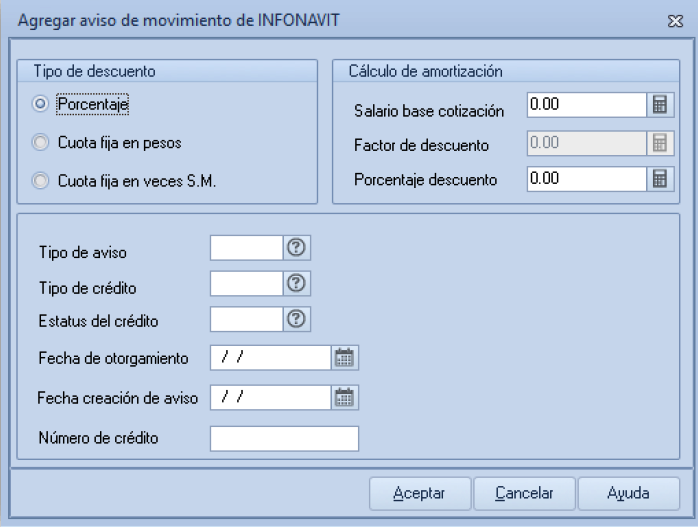Click the 'Salario base cotización' label
This screenshot has width=698, height=527.
pos(429,111)
